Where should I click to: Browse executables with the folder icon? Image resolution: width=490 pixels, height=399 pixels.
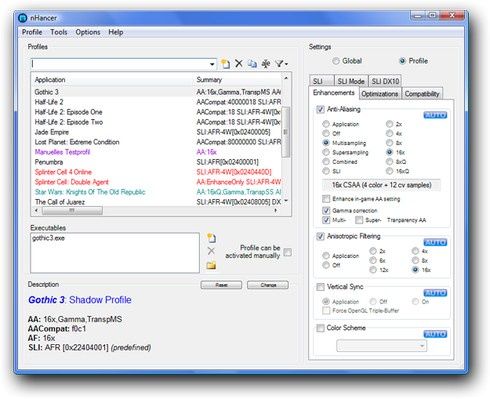[x=211, y=265]
